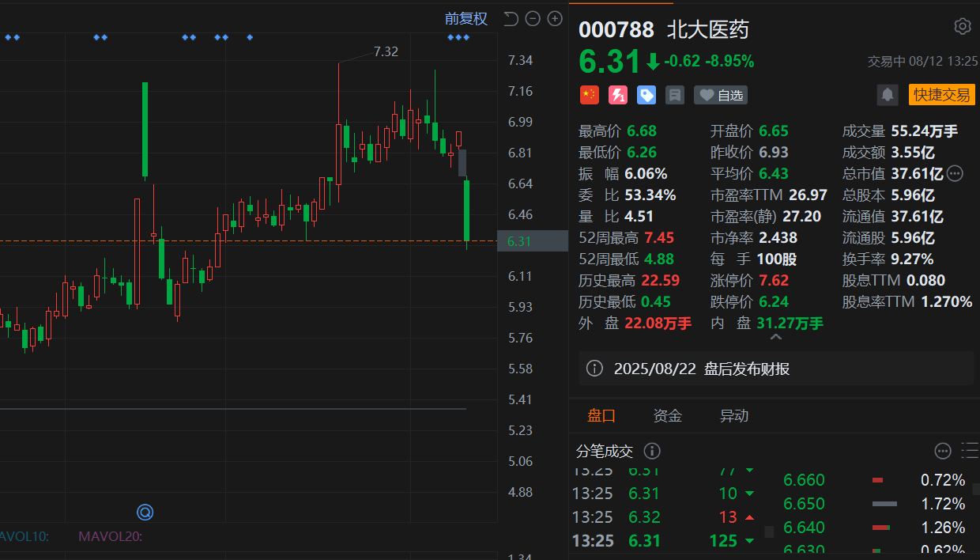Select the 6.660 price level row
980x560 pixels.
874,480
